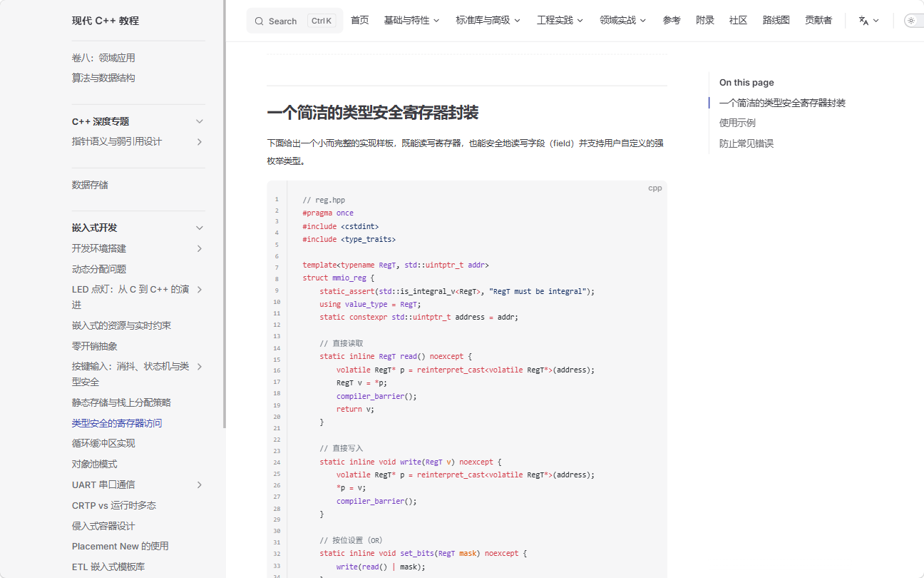This screenshot has width=924, height=578.
Task: Expand the 开发环境搭建 chevron
Action: point(200,248)
